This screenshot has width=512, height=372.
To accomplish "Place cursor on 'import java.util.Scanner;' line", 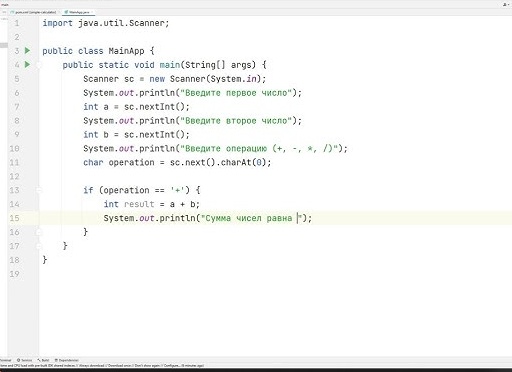I will (x=106, y=23).
